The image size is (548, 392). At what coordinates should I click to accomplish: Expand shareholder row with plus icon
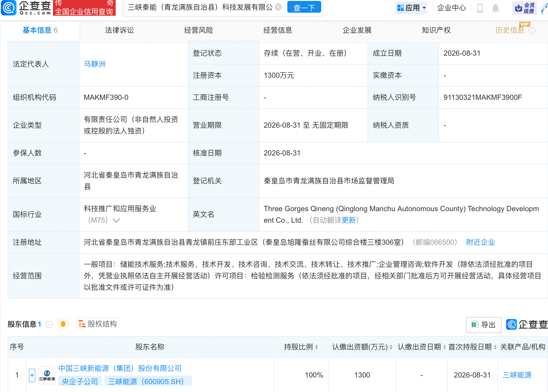32,375
